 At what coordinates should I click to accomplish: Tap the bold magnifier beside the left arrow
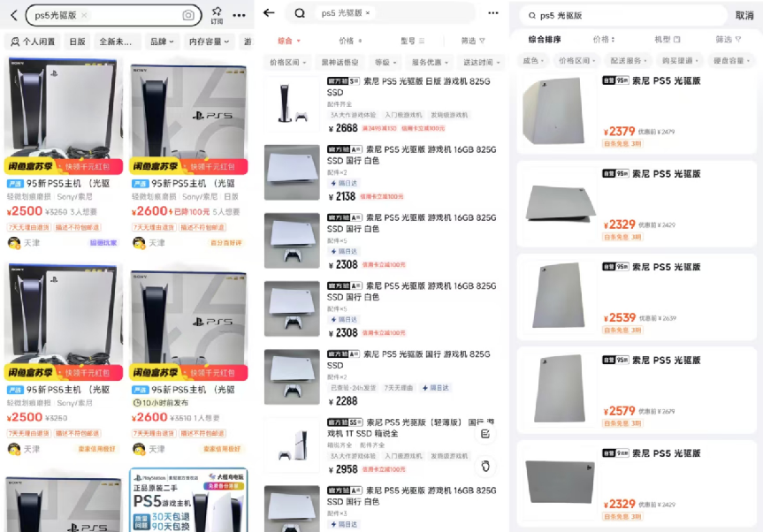coord(300,13)
